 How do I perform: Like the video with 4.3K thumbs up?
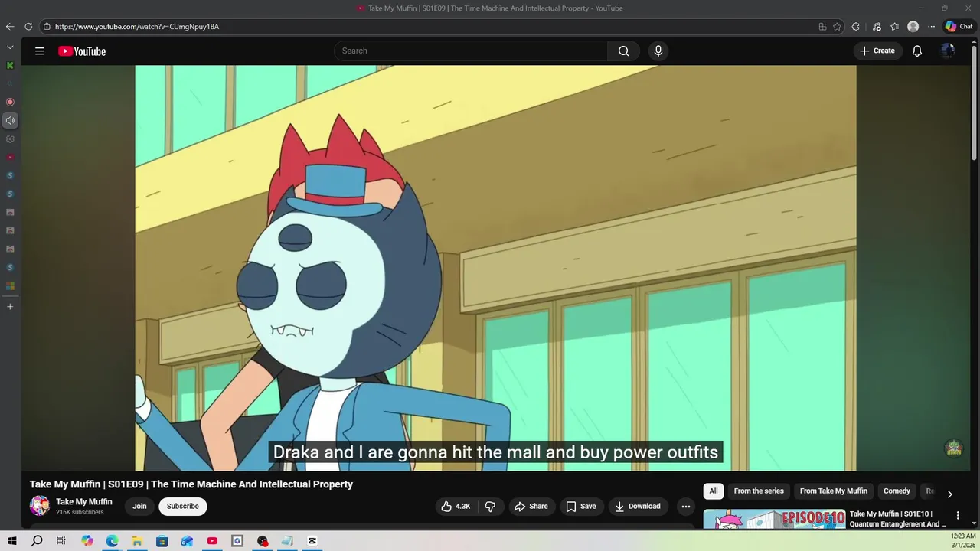[x=456, y=506]
